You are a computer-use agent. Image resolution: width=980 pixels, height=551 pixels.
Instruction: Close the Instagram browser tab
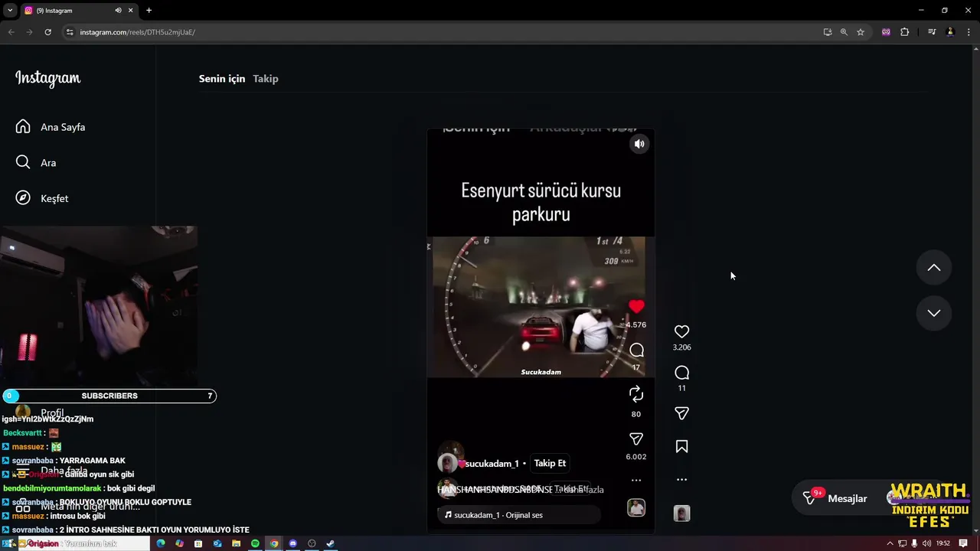(130, 11)
